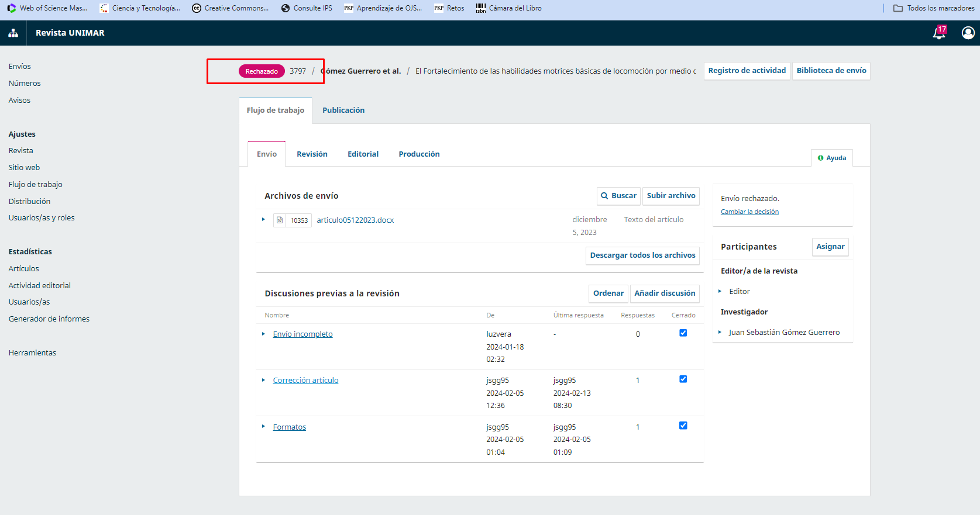Toggle the Cerrado checkbox for Envío incompleto

[x=683, y=333]
